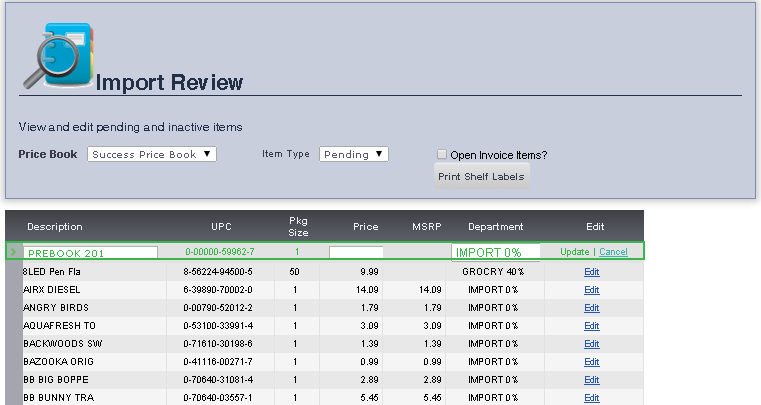Edit the BB BIG BOPPE item
This screenshot has height=405, width=761.
(x=592, y=380)
